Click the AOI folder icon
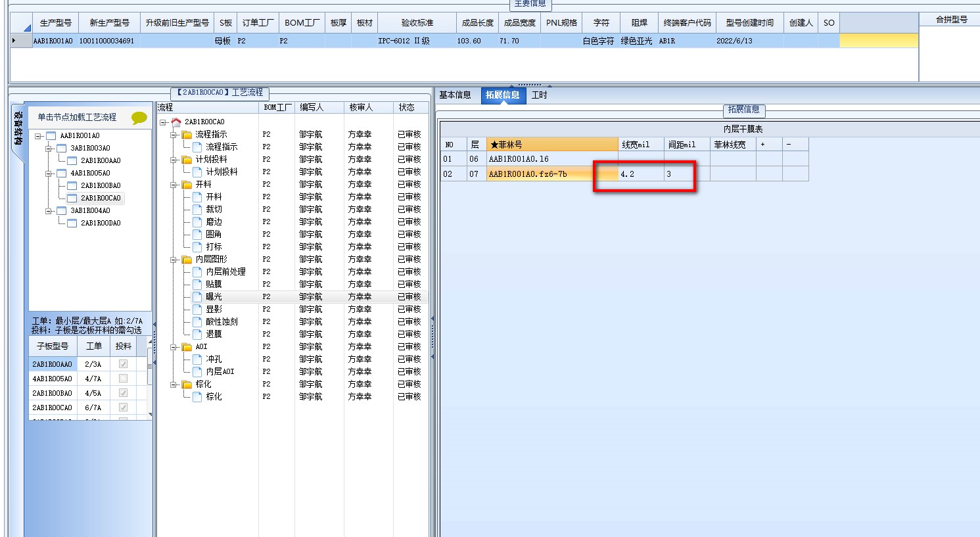The height and width of the screenshot is (537, 980). click(187, 346)
